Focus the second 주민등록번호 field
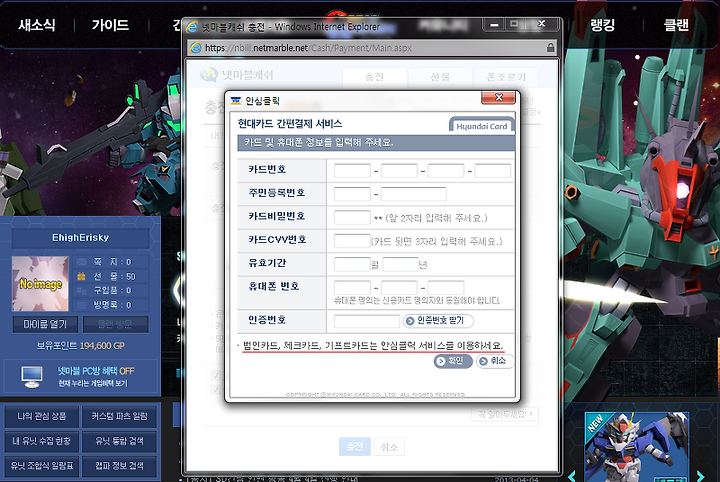This screenshot has height=482, width=720. tap(414, 194)
